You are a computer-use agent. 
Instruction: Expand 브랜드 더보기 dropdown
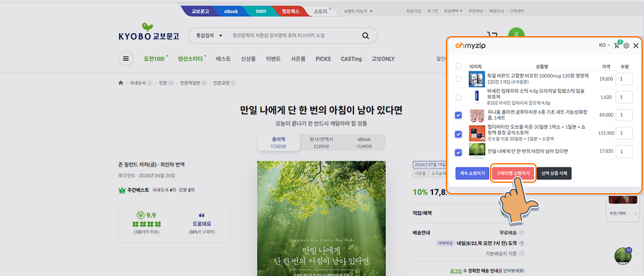(358, 11)
